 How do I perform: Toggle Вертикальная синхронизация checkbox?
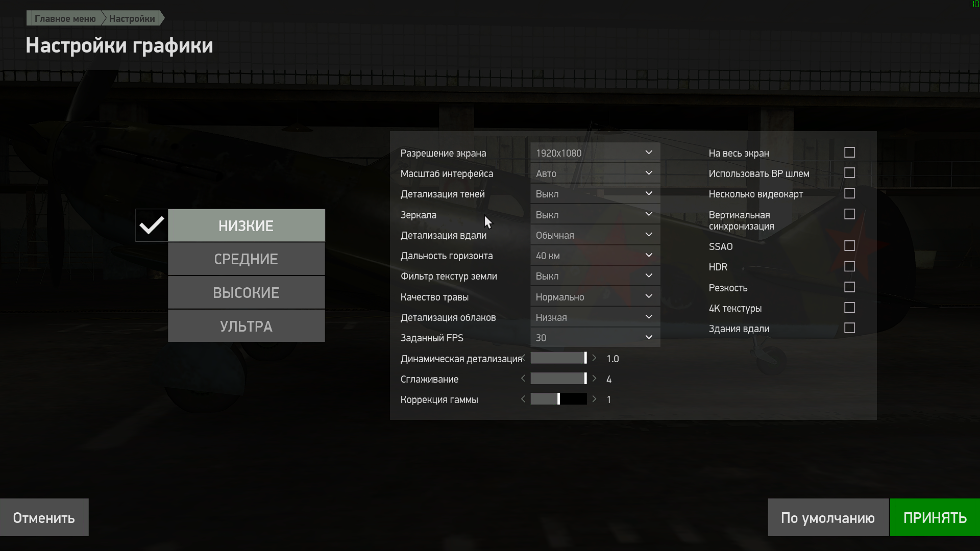point(849,215)
